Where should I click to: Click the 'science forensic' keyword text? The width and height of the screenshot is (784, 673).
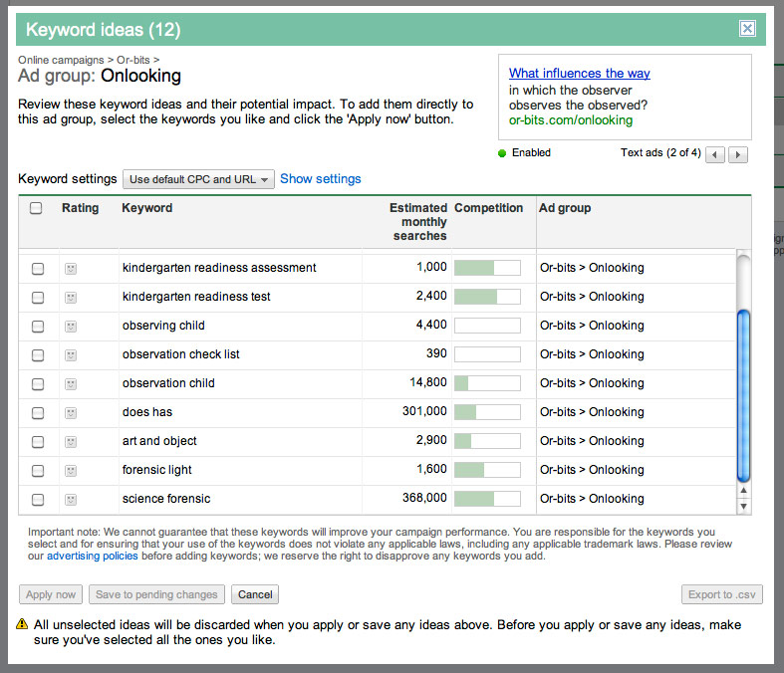click(166, 499)
